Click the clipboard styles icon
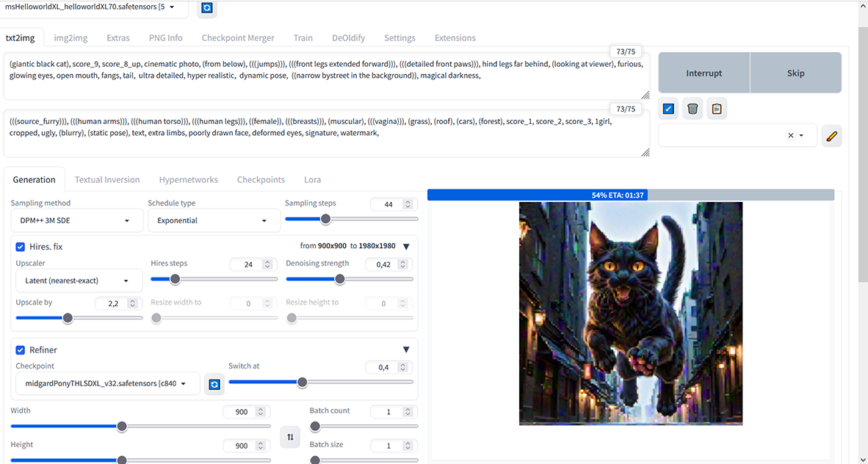Image resolution: width=868 pixels, height=464 pixels. pos(717,109)
